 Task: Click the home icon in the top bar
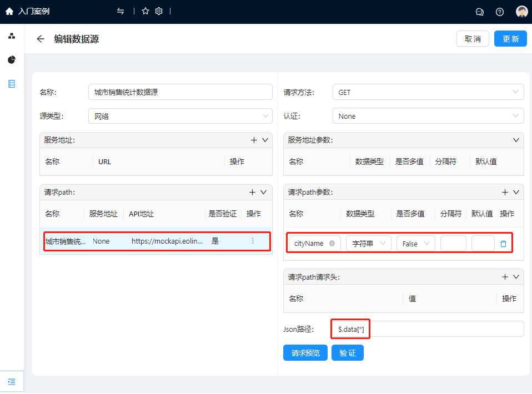pos(9,11)
